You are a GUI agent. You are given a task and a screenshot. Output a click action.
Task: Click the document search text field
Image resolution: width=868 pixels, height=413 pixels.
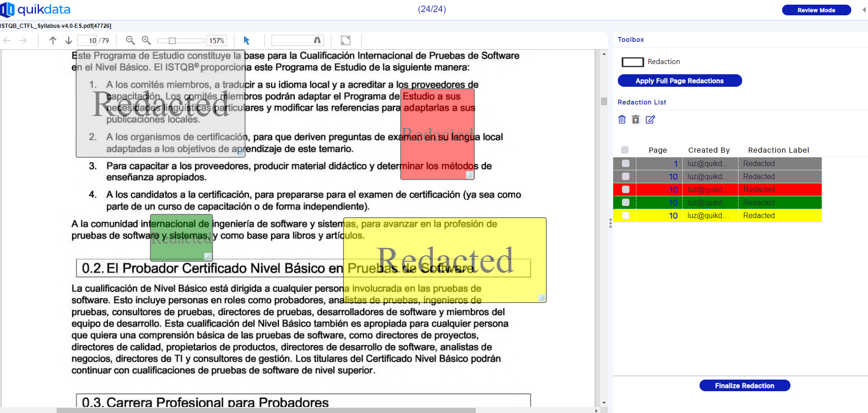(x=292, y=41)
